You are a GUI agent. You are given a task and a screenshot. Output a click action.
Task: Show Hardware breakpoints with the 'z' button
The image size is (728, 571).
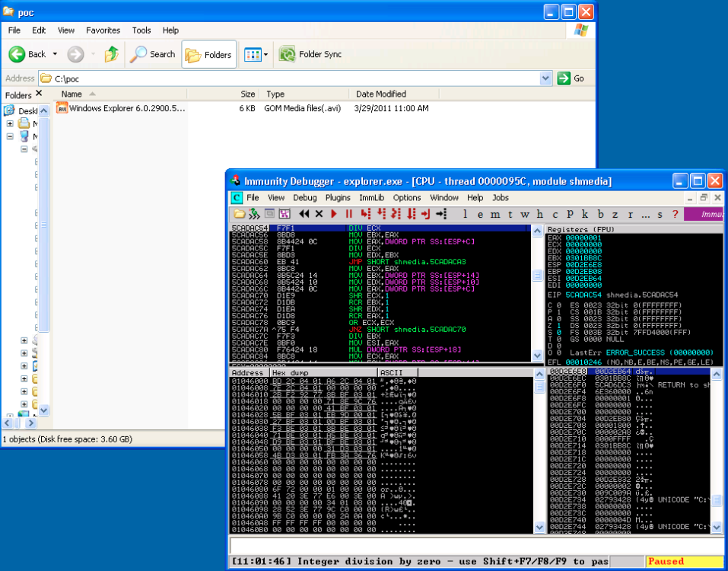615,214
